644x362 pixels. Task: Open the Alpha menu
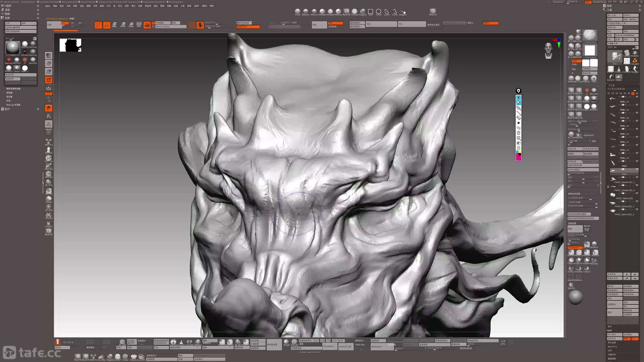(48, 6)
